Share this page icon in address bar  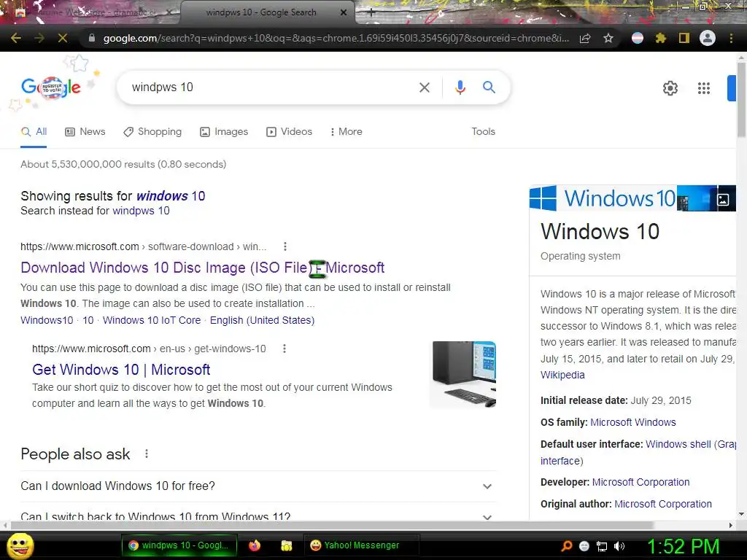click(x=585, y=38)
